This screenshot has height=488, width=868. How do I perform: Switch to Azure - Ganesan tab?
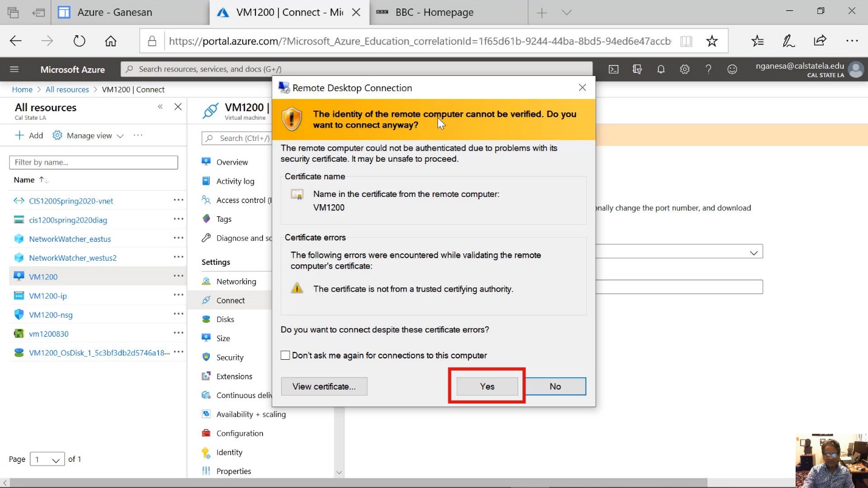[x=115, y=12]
